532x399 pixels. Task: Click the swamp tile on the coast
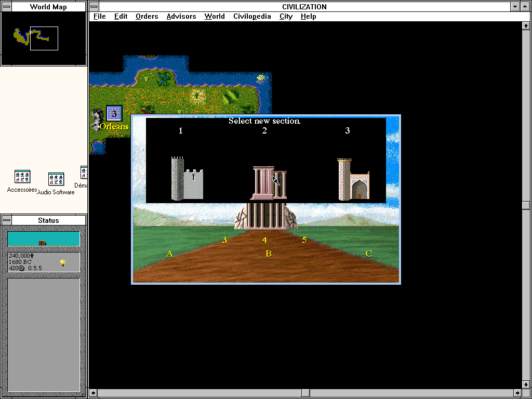point(164,77)
